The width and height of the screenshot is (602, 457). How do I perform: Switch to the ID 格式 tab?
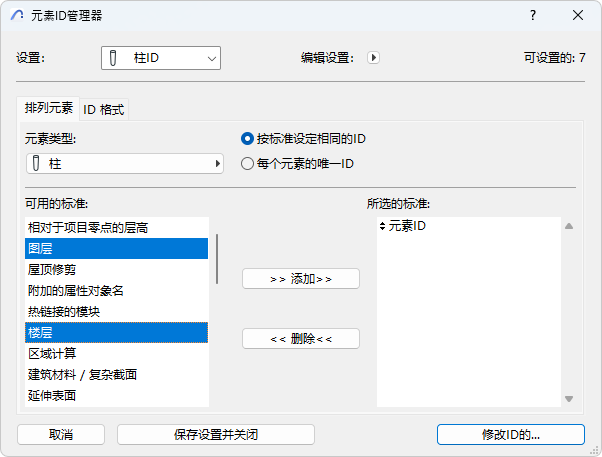(105, 109)
